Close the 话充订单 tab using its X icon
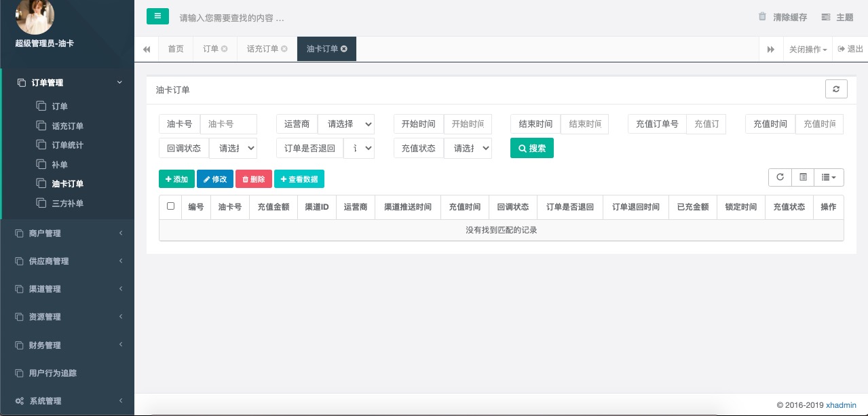Image resolution: width=868 pixels, height=416 pixels. [284, 49]
